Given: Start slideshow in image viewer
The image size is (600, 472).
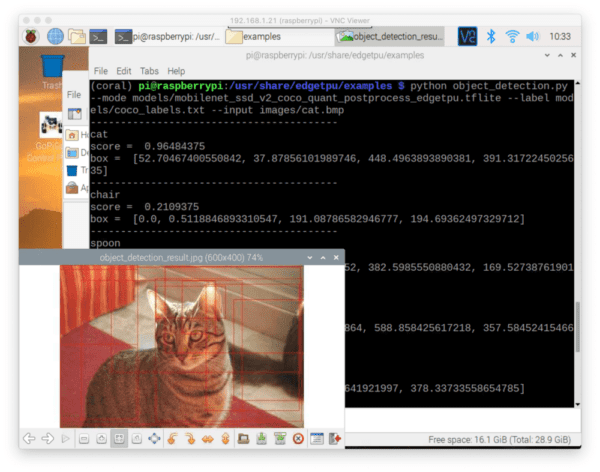Looking at the screenshot, I should [65, 438].
